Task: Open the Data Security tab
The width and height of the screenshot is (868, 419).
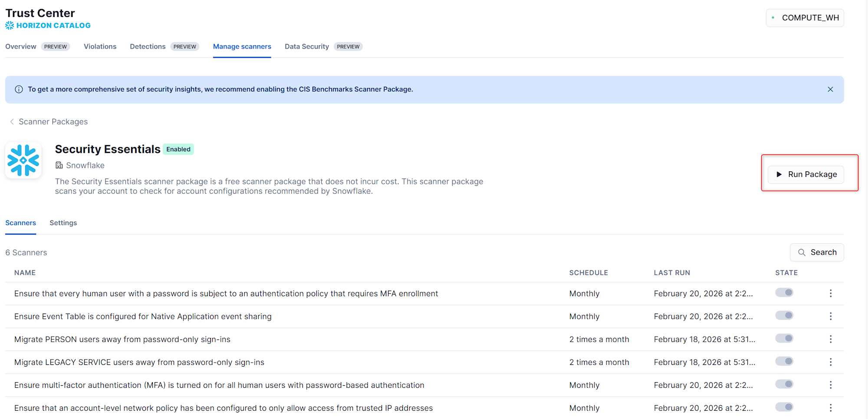Action: tap(306, 46)
